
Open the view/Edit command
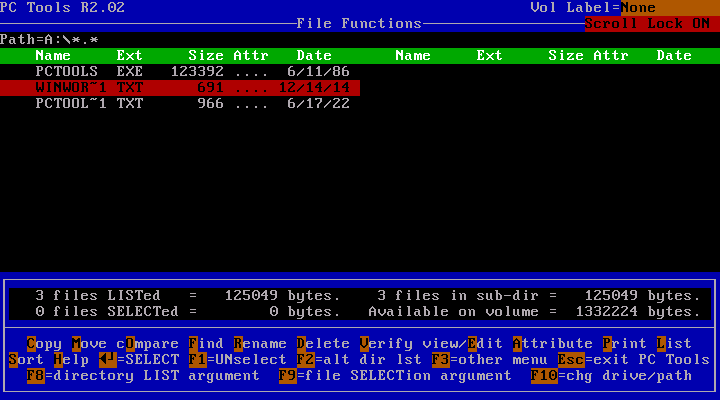(463, 344)
